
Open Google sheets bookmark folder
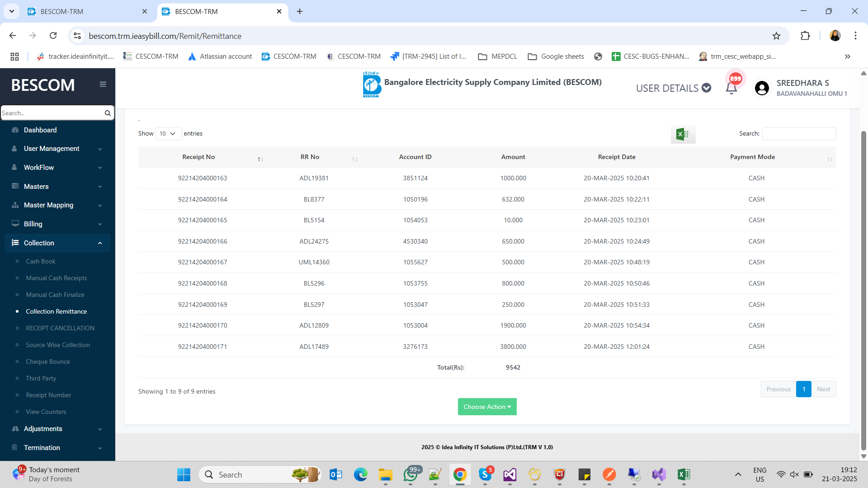(x=556, y=56)
